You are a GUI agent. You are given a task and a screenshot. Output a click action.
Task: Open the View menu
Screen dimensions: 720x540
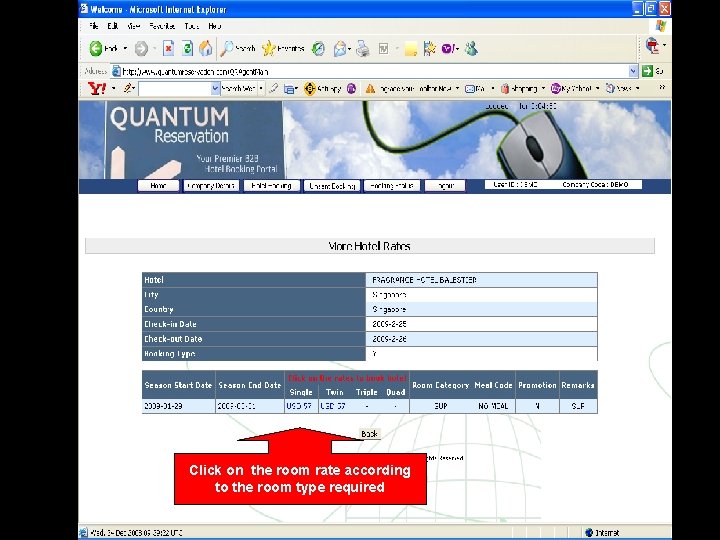134,26
